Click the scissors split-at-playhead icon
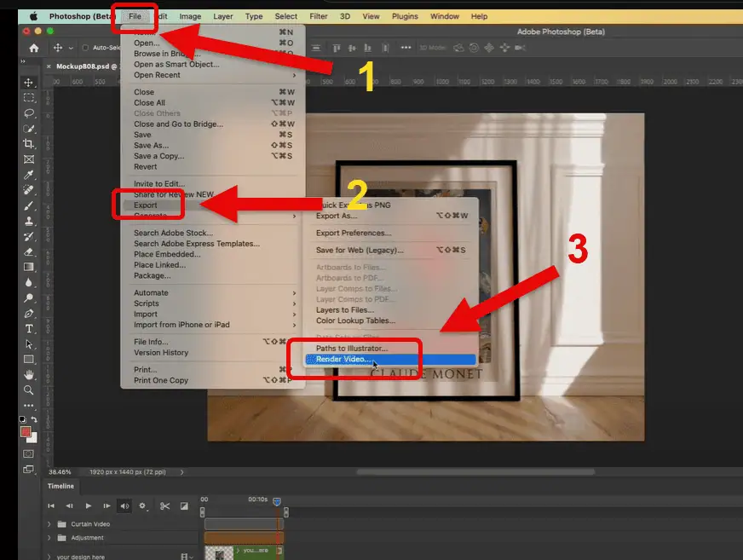Viewport: 743px width, 560px height. point(165,505)
